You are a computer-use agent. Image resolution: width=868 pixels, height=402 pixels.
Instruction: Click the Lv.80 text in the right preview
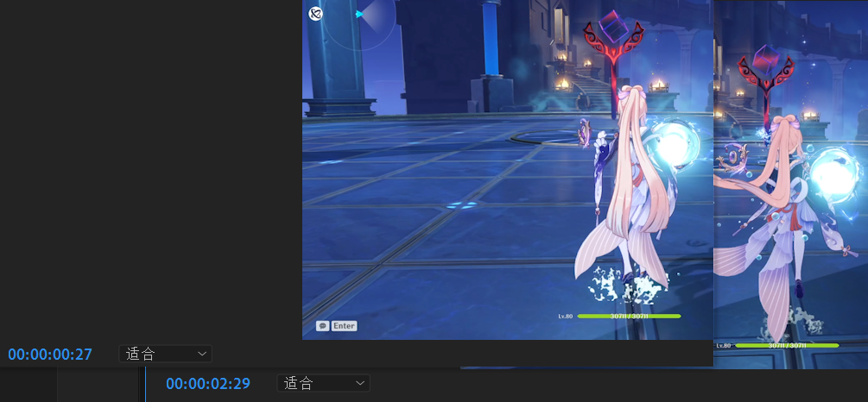point(723,346)
